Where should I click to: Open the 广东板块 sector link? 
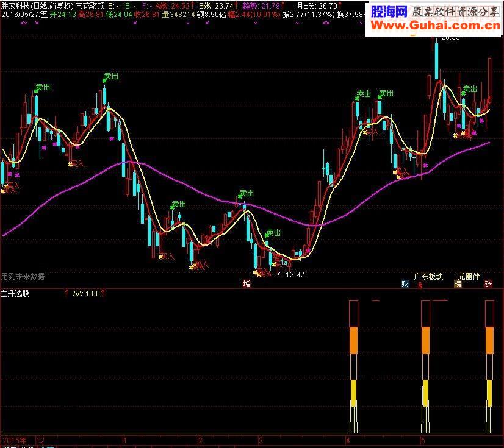(x=428, y=277)
